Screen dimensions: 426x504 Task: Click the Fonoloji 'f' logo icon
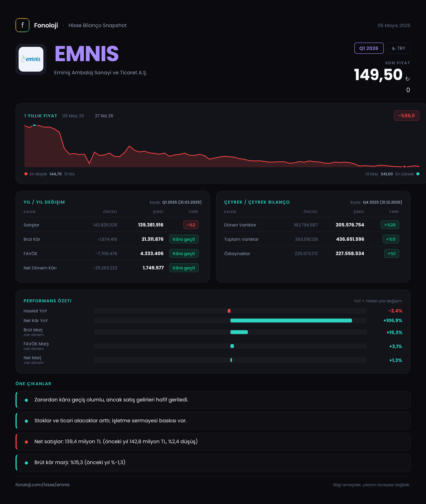(x=22, y=25)
